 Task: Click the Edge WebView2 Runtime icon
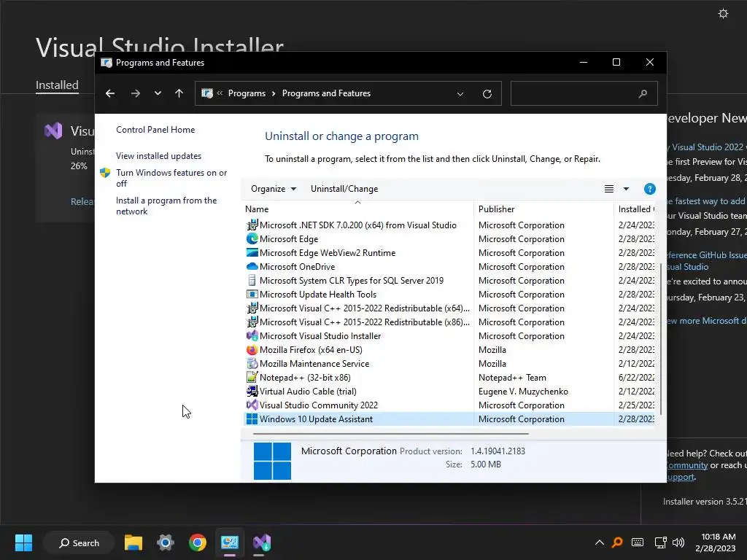pyautogui.click(x=252, y=252)
